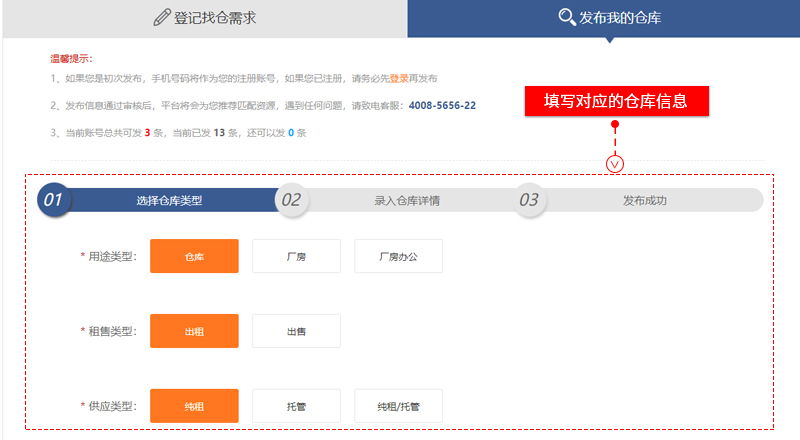Click the step 01 circle badge

(53, 200)
